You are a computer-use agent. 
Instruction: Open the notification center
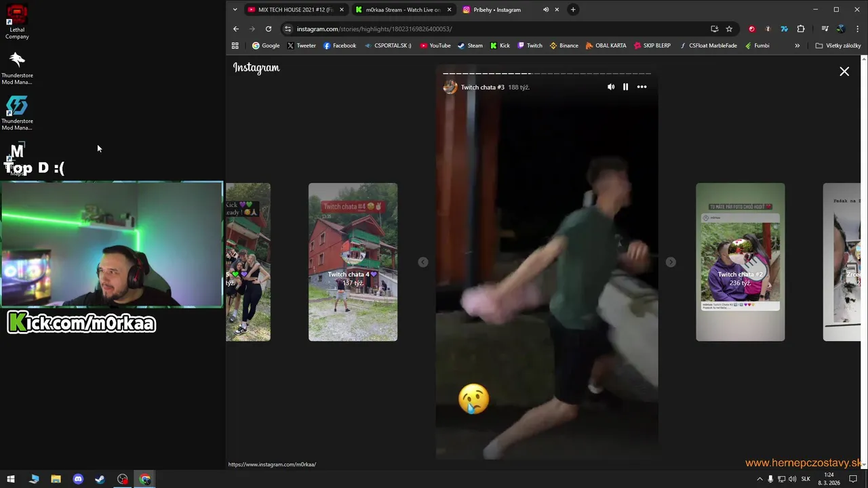(853, 479)
